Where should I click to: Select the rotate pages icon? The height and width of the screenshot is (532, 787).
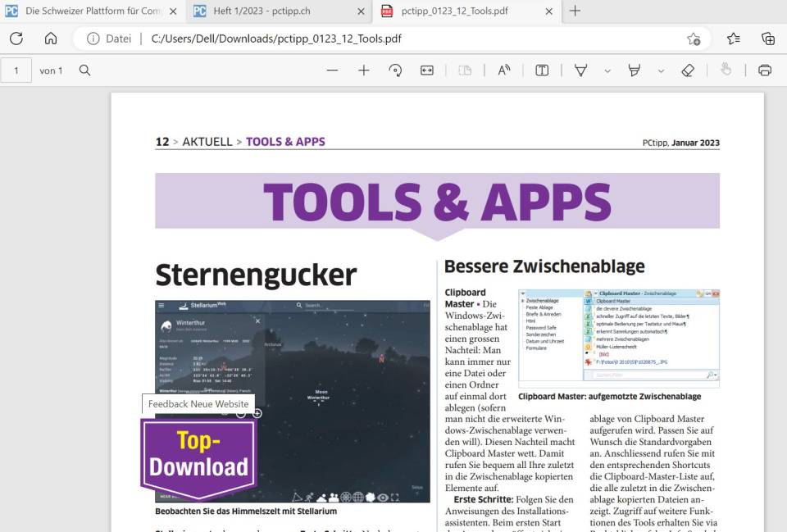click(396, 70)
